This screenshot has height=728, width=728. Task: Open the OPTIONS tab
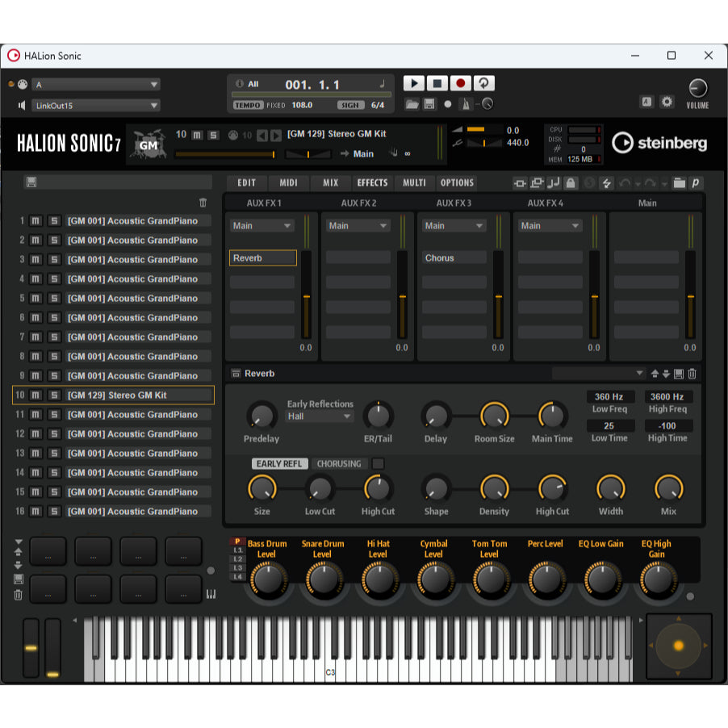click(x=457, y=182)
